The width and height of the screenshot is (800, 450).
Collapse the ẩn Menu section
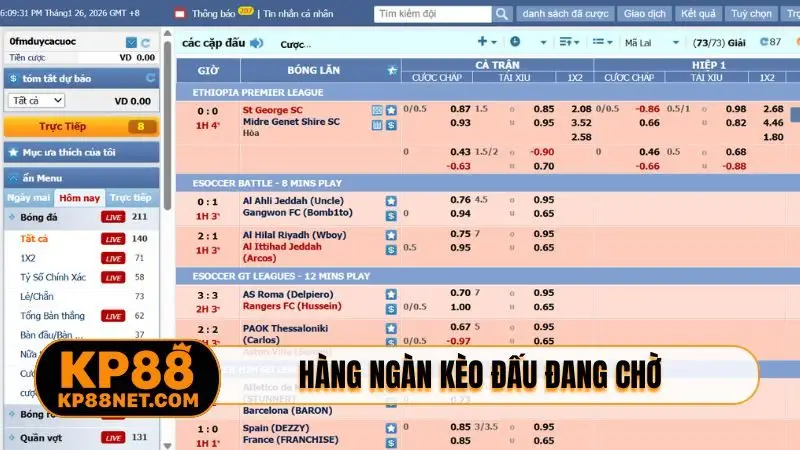point(82,178)
